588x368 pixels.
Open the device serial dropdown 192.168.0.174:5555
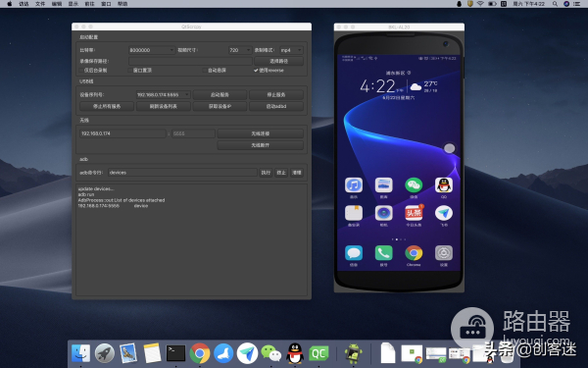point(163,94)
